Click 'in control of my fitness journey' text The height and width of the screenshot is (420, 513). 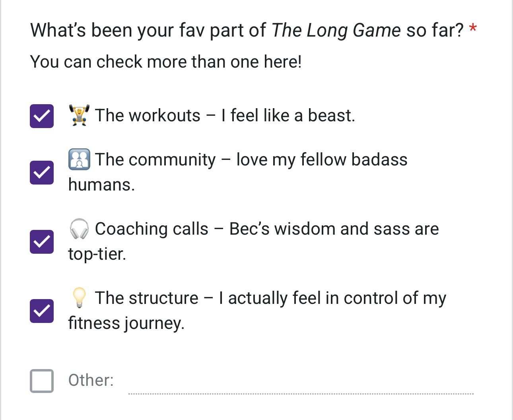[257, 310]
